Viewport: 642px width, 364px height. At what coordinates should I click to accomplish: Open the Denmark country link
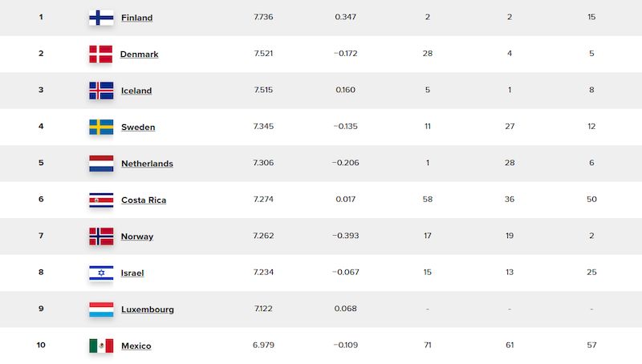click(139, 55)
